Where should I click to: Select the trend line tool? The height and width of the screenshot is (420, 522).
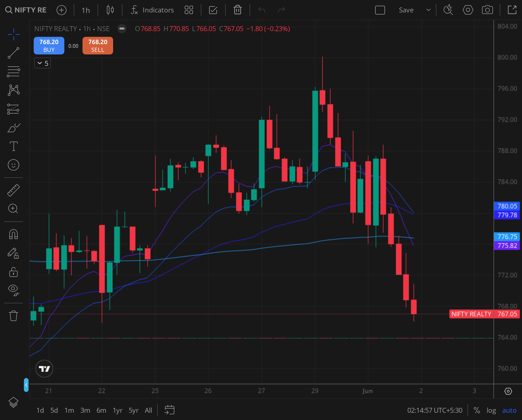pos(13,53)
